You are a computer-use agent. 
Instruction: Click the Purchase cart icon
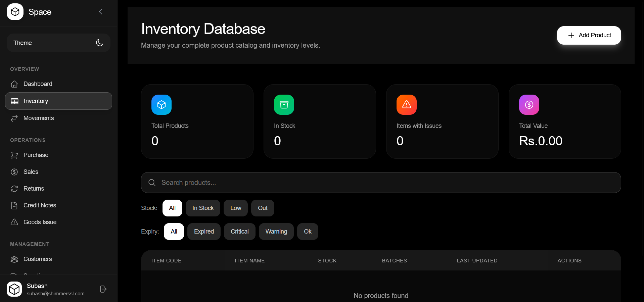click(14, 155)
